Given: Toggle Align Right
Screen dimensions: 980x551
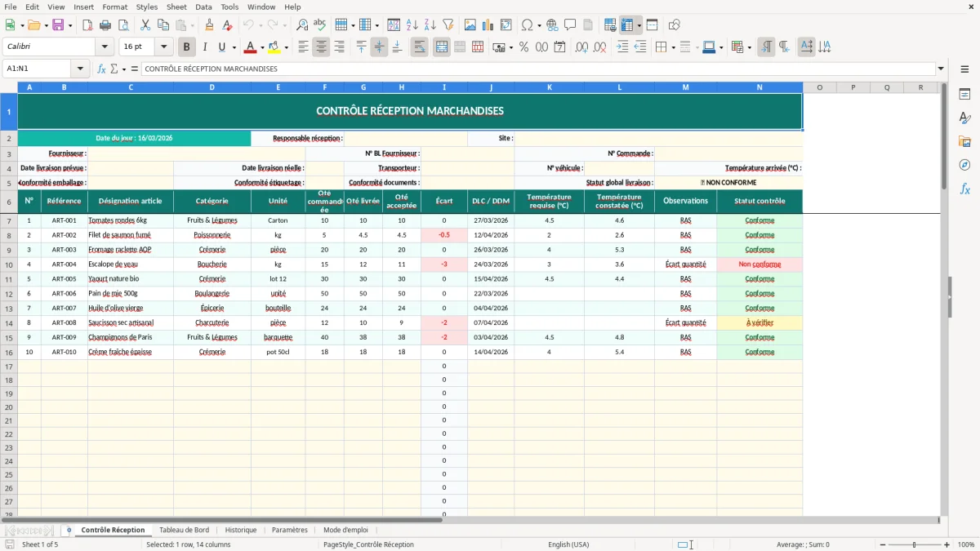Looking at the screenshot, I should (x=340, y=47).
